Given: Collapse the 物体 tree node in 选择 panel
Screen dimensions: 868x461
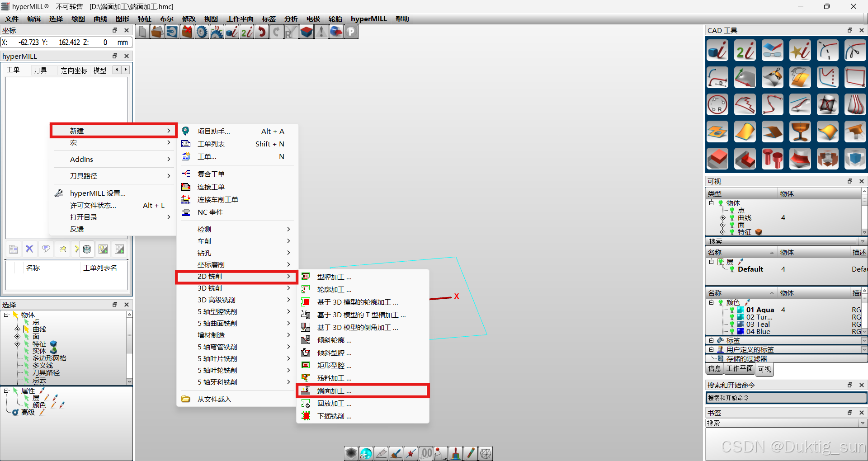Looking at the screenshot, I should click(x=6, y=315).
